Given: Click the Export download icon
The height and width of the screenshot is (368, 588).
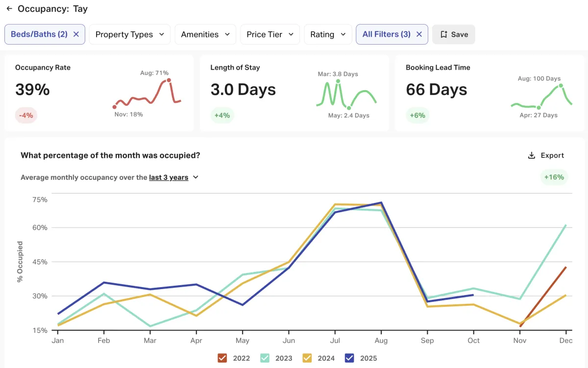Looking at the screenshot, I should [x=531, y=155].
